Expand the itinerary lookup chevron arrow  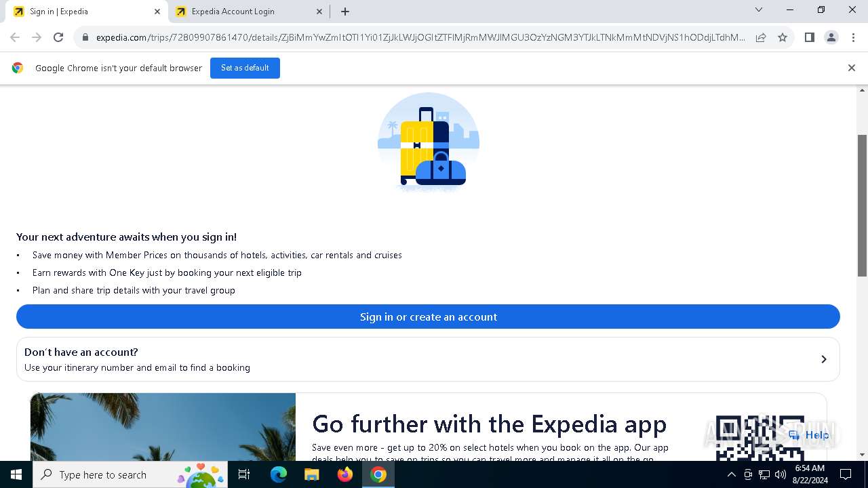[x=824, y=359]
